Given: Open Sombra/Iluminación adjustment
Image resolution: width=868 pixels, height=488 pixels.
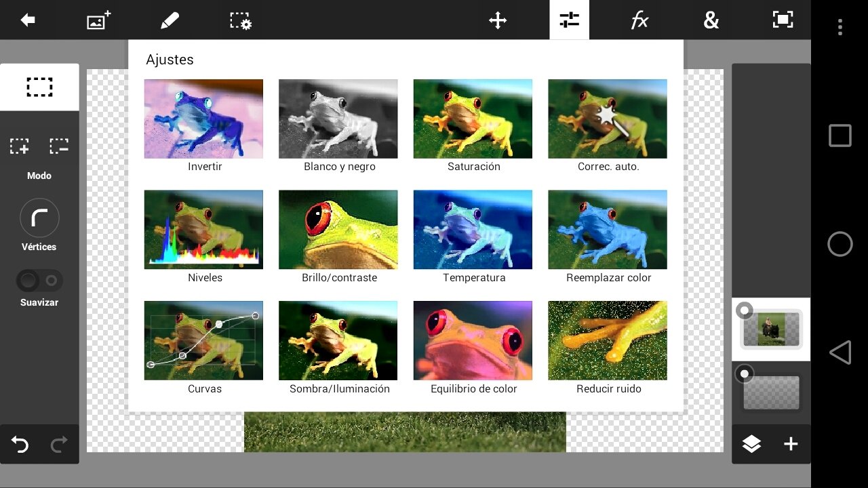Looking at the screenshot, I should pos(338,348).
